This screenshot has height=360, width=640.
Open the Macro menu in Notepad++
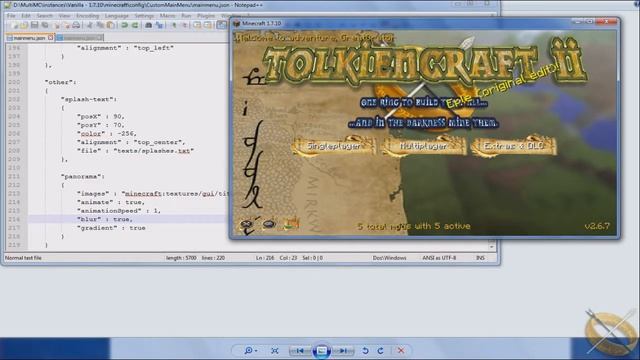[167, 16]
